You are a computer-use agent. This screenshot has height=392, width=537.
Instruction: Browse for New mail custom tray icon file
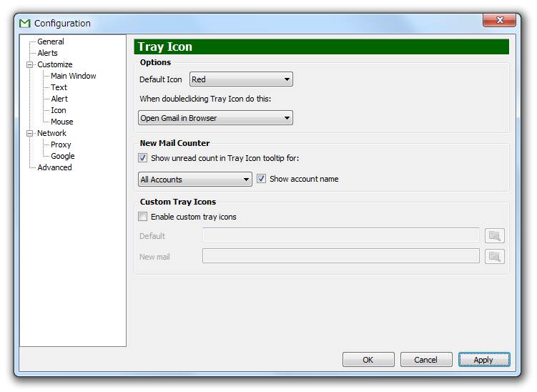tap(495, 256)
